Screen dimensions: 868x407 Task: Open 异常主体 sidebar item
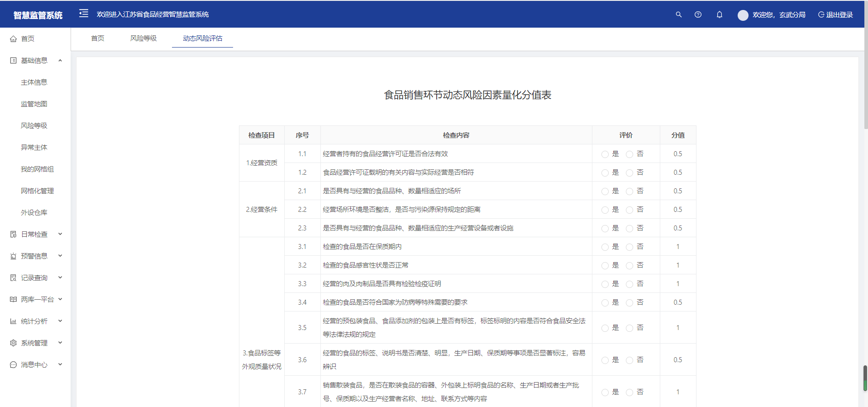(x=34, y=148)
